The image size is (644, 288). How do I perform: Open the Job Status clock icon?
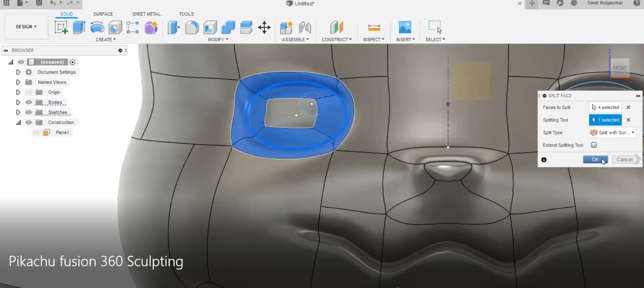(x=574, y=3)
